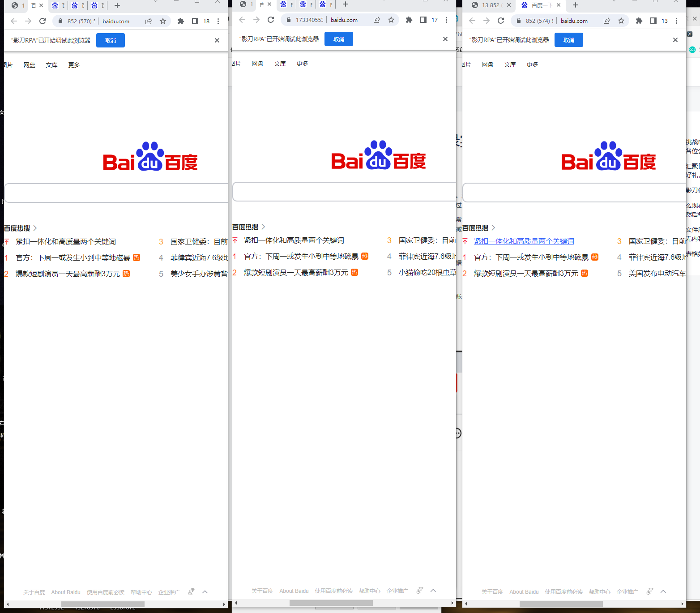Click the horizontal scrollbar thumb in the left window
Viewport: 700px width, 613px height.
(103, 604)
